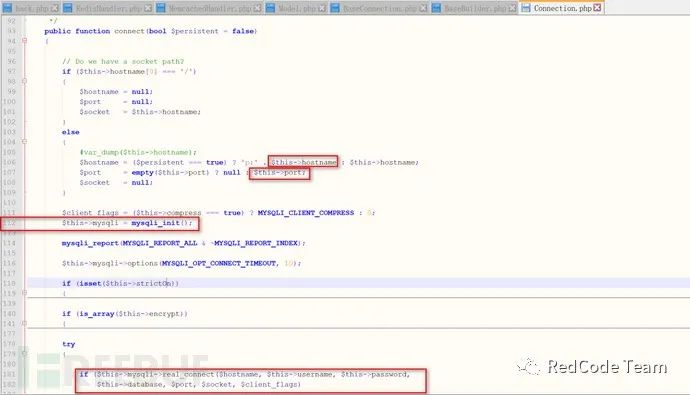Close the Connection.php tab

(x=597, y=8)
